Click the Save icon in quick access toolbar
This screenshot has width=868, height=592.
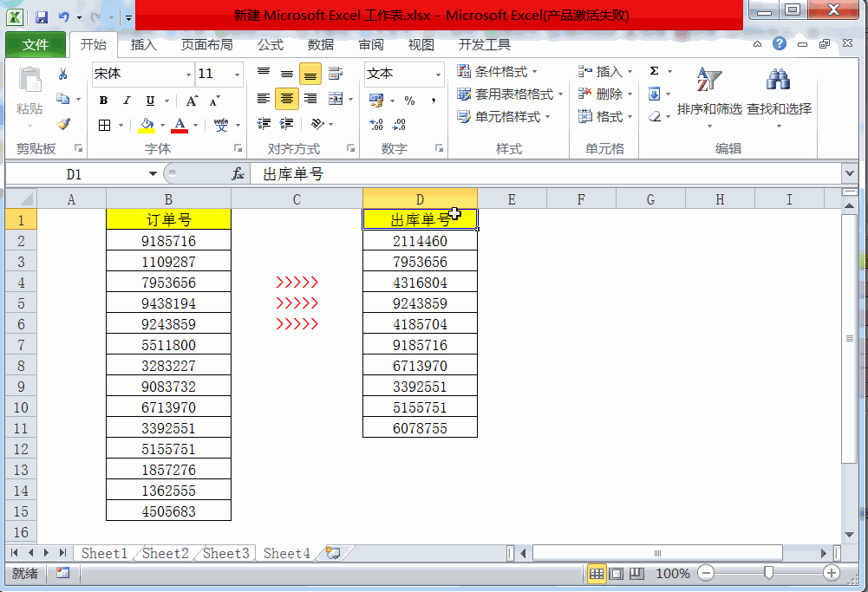point(42,17)
